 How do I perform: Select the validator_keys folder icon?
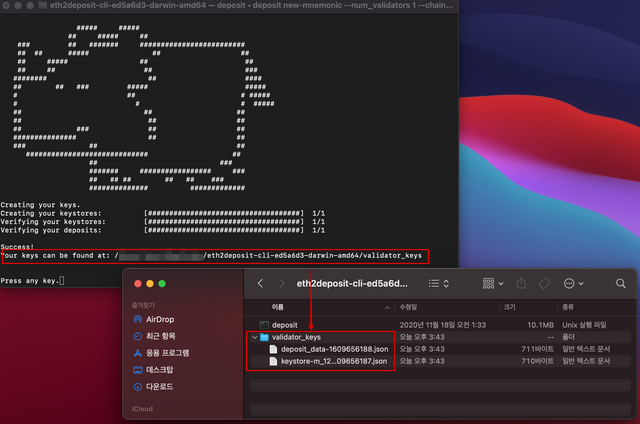point(264,337)
